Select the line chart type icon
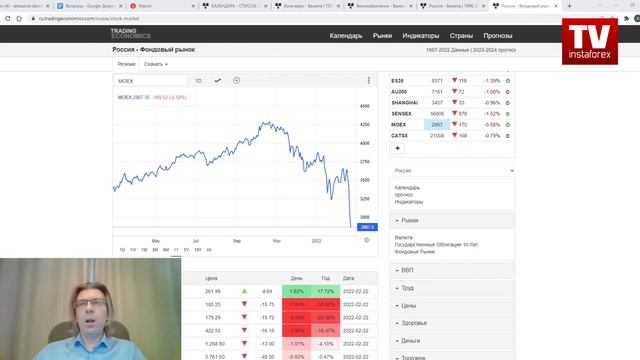This screenshot has width=640, height=360. 218,81
